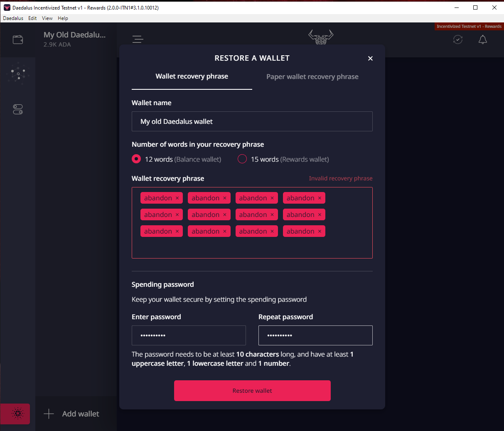Remove the third abandon word in row three
This screenshot has width=504, height=431.
[272, 232]
